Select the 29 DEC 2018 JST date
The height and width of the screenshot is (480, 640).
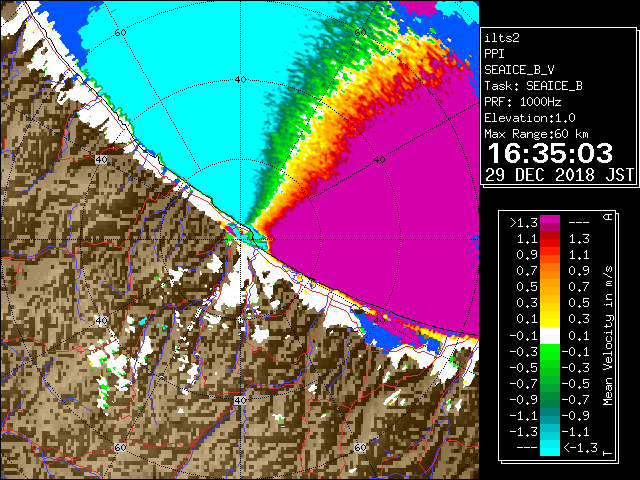[559, 175]
